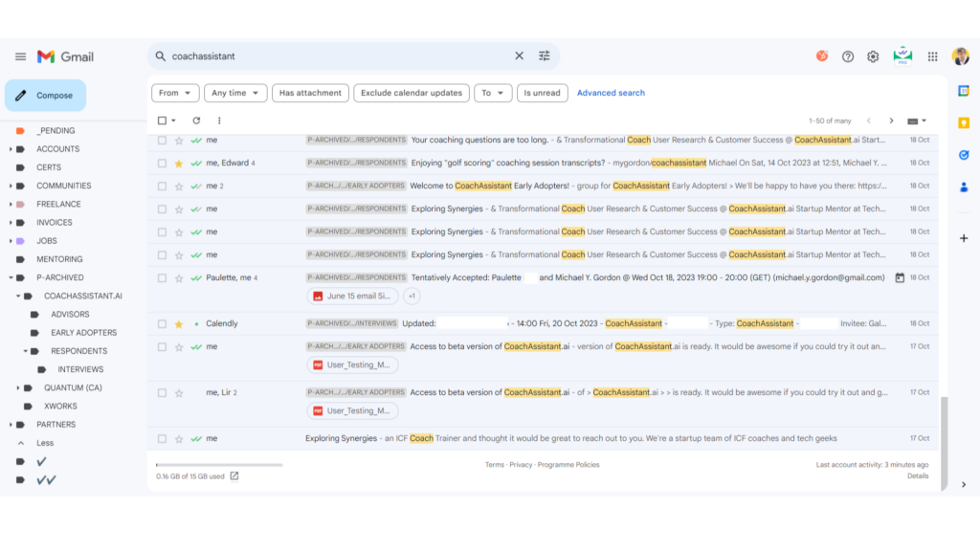This screenshot has height=551, width=980.
Task: Unstar the 'golf scoring' email
Action: 179,163
